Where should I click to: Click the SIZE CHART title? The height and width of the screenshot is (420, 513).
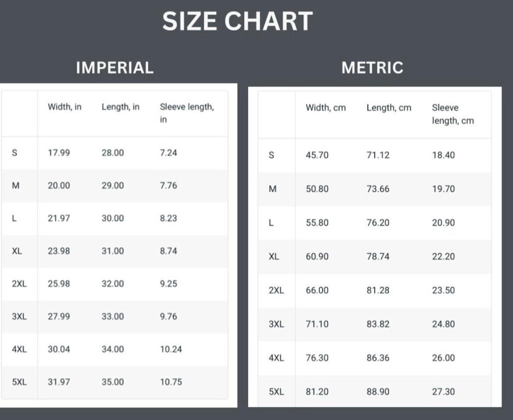tap(237, 21)
